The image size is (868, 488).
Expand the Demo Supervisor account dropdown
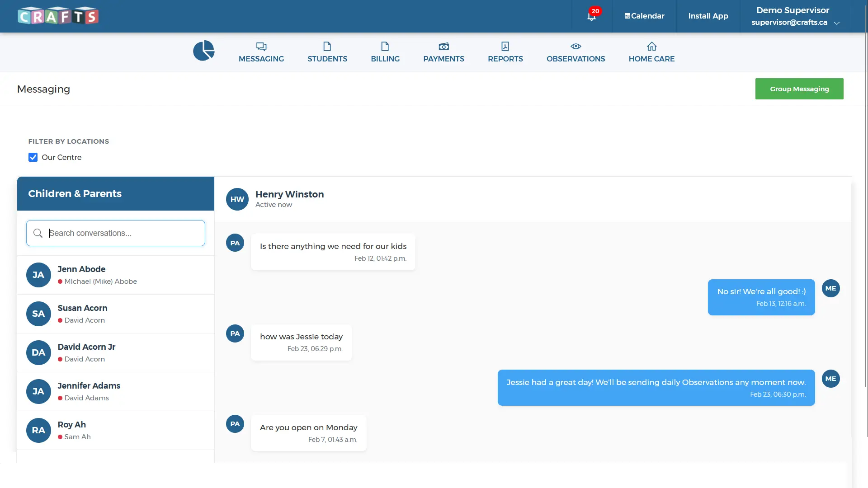837,23
